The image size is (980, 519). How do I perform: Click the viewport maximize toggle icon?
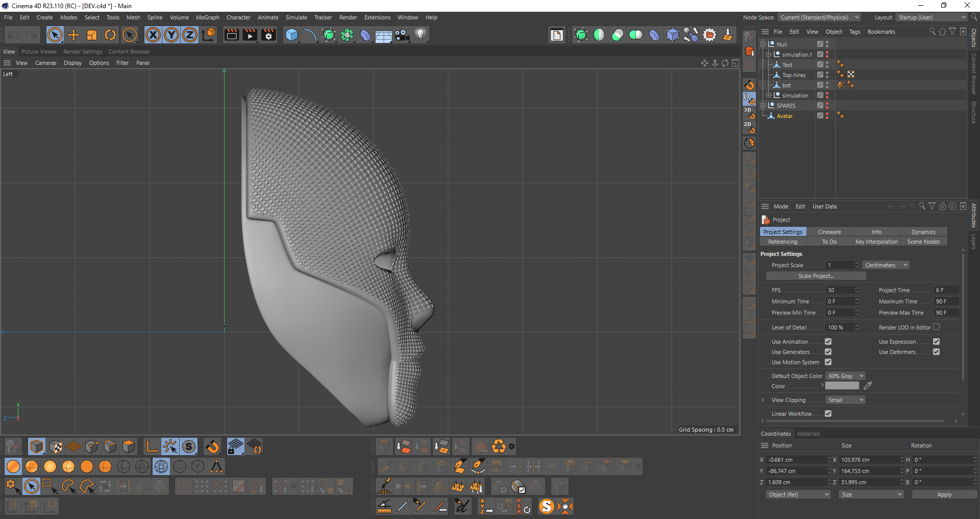click(x=736, y=63)
